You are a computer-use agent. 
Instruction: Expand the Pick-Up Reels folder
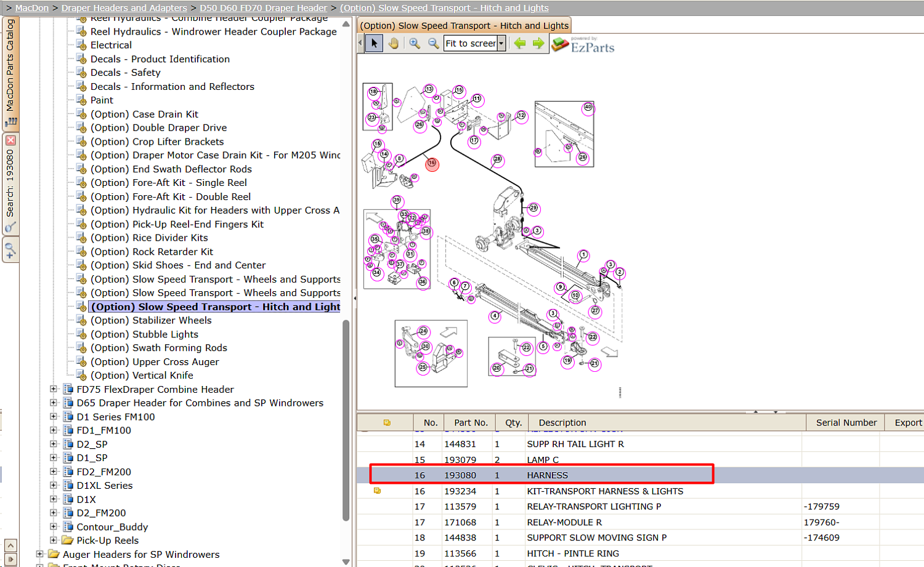click(54, 541)
